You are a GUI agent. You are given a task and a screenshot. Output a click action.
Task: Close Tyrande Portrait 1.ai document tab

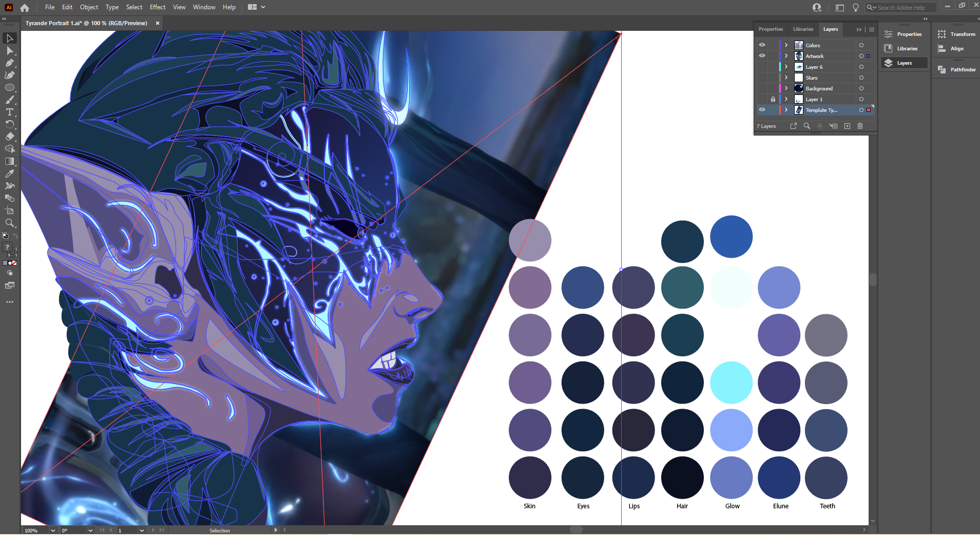point(158,23)
